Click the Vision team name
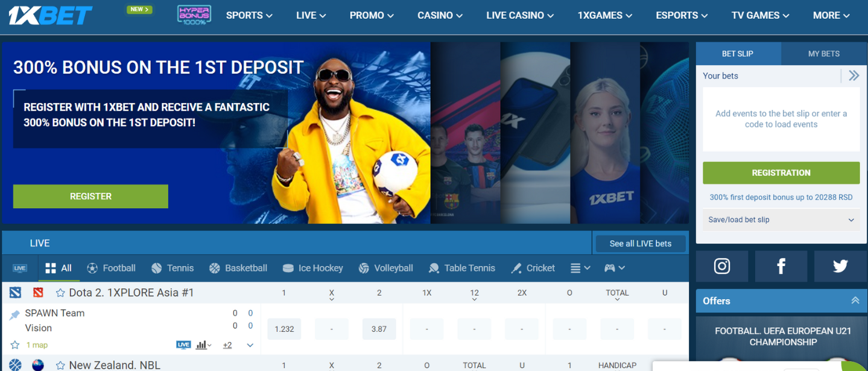Screen dimensions: 868x371 point(39,328)
